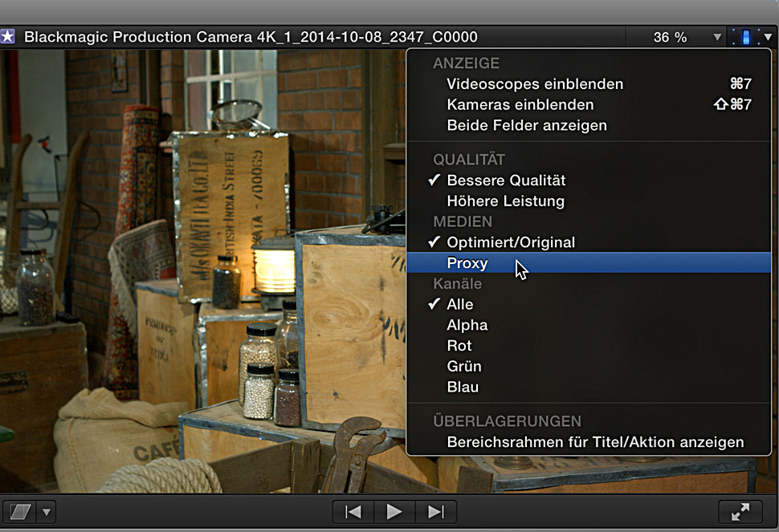Click the blue viewer options switch icon
This screenshot has height=532, width=779.
click(745, 37)
